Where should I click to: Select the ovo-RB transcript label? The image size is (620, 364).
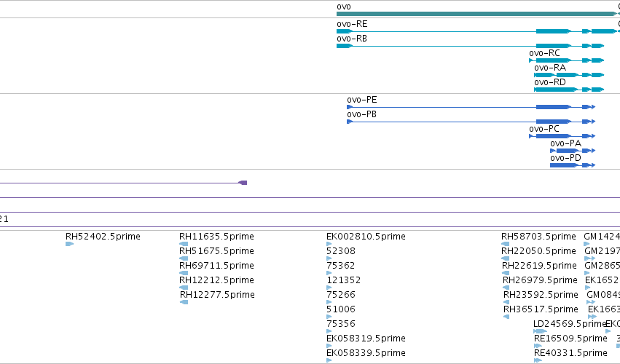352,39
